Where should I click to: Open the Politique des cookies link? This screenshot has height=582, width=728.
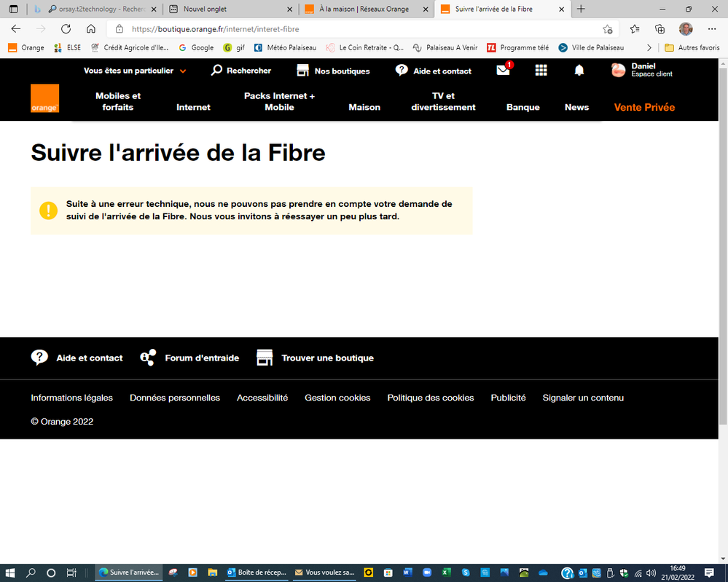(x=431, y=398)
